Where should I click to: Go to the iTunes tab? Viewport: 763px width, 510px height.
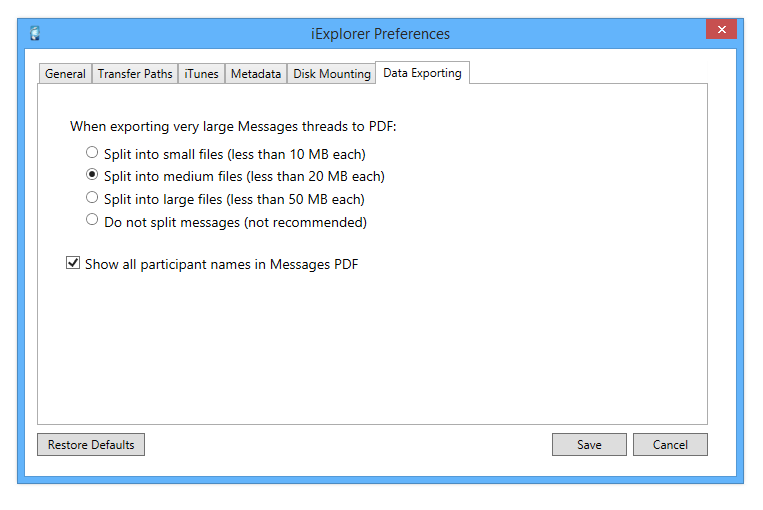[201, 74]
